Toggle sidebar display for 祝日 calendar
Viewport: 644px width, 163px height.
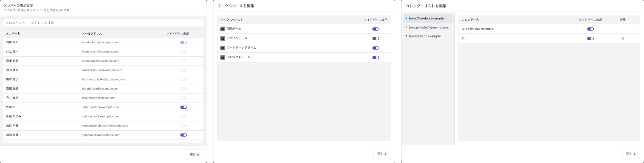pos(590,38)
